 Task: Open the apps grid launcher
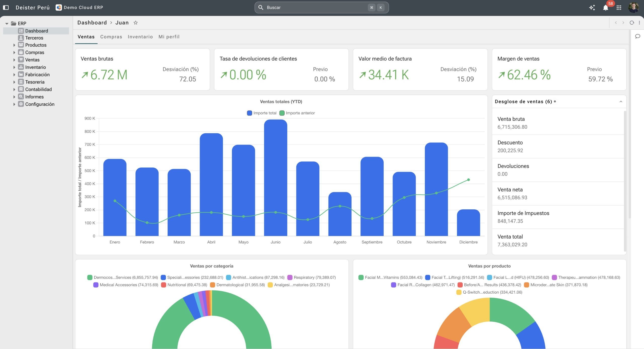[x=619, y=8]
